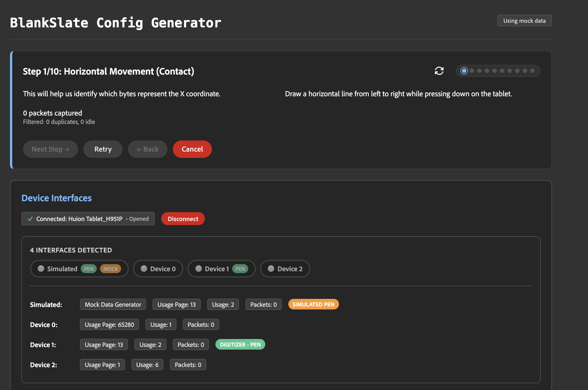The image size is (588, 390).
Task: Click the Using mock data badge
Action: 524,21
